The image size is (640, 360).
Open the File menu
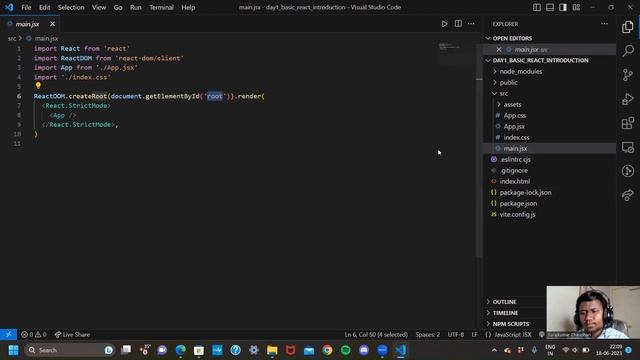(x=26, y=7)
